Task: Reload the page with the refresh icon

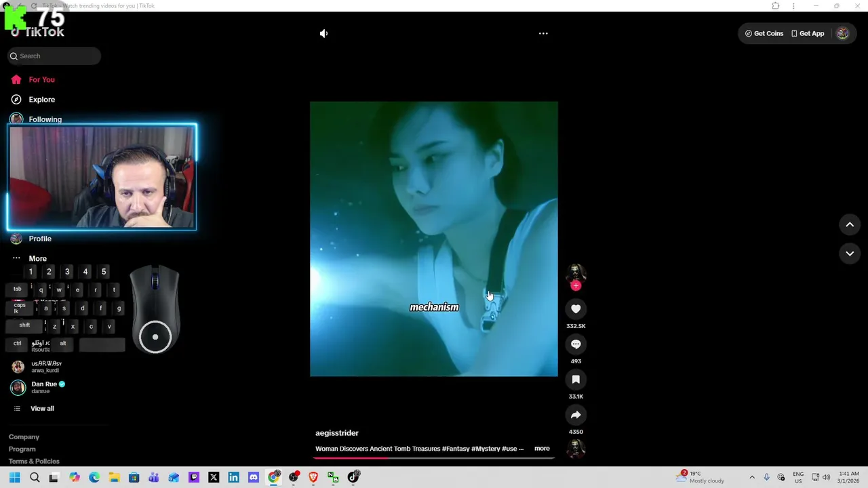Action: pyautogui.click(x=34, y=6)
